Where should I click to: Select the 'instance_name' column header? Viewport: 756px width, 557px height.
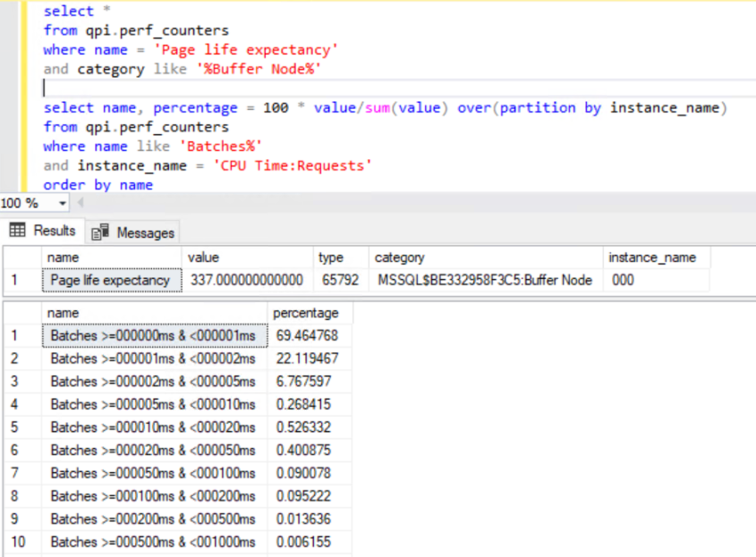tap(656, 257)
